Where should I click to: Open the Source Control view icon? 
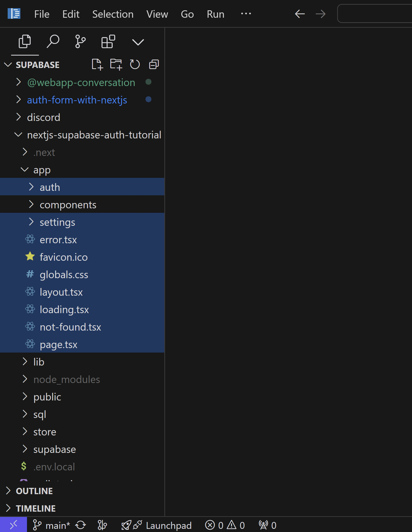point(80,42)
